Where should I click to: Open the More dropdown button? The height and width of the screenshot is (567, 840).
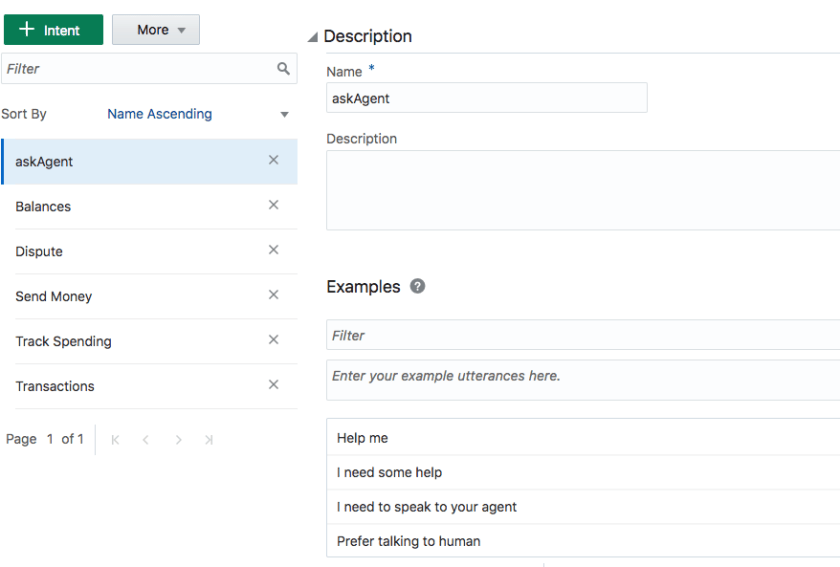tap(155, 30)
